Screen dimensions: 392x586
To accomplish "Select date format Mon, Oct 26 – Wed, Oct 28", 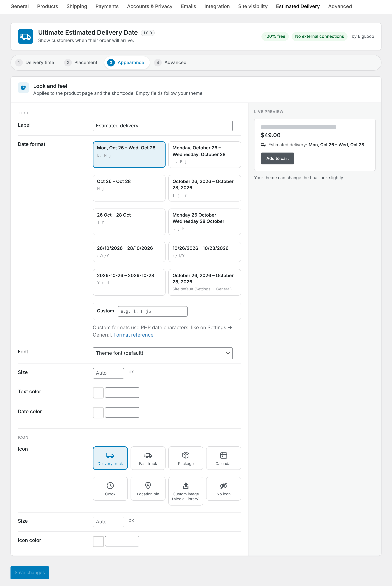I will [x=129, y=154].
